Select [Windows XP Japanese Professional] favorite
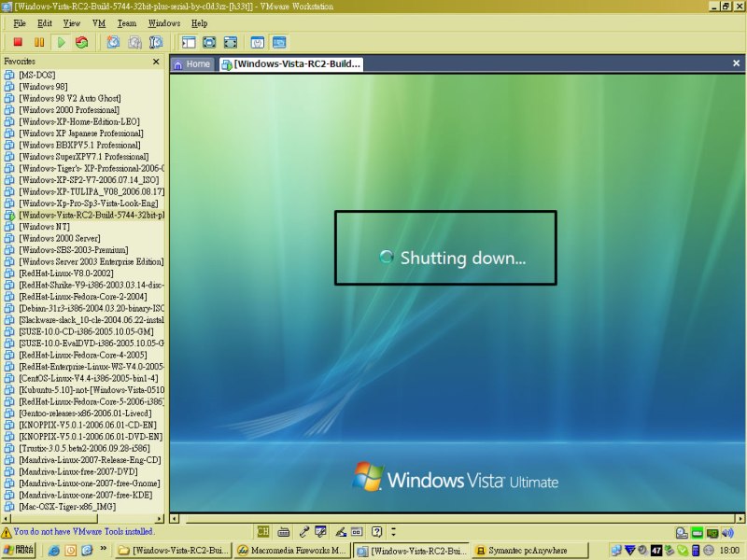 click(81, 133)
